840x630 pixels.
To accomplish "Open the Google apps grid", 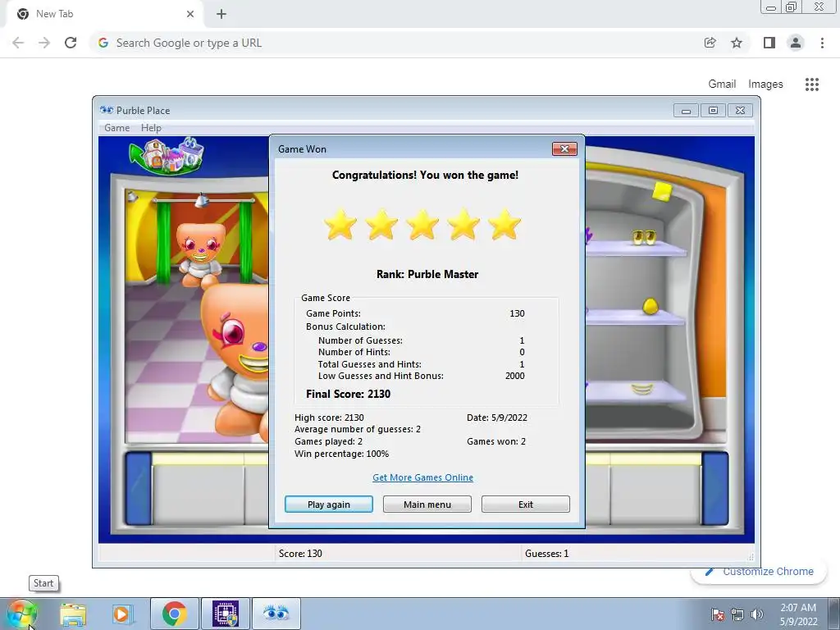I will coord(811,84).
